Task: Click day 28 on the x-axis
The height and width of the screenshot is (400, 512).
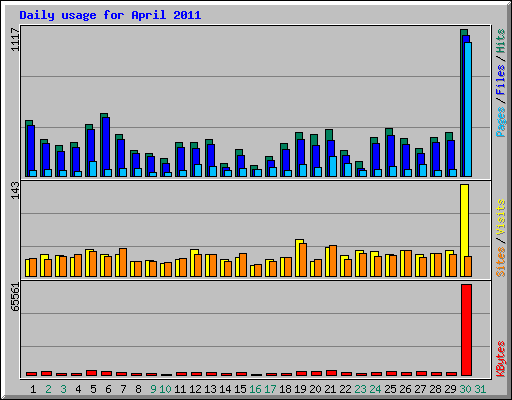Action: (x=435, y=389)
